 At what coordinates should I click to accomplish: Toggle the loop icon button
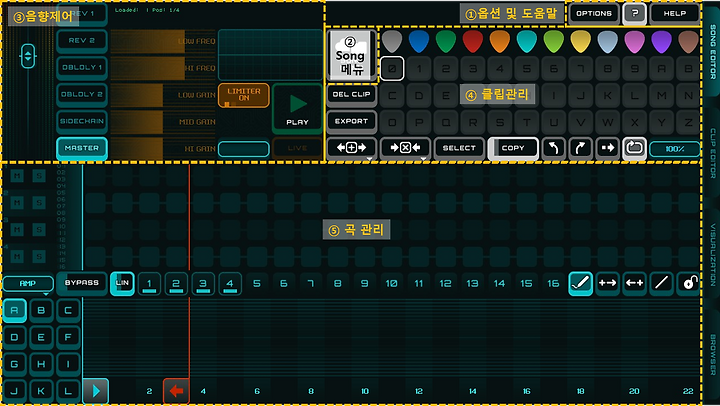point(635,148)
